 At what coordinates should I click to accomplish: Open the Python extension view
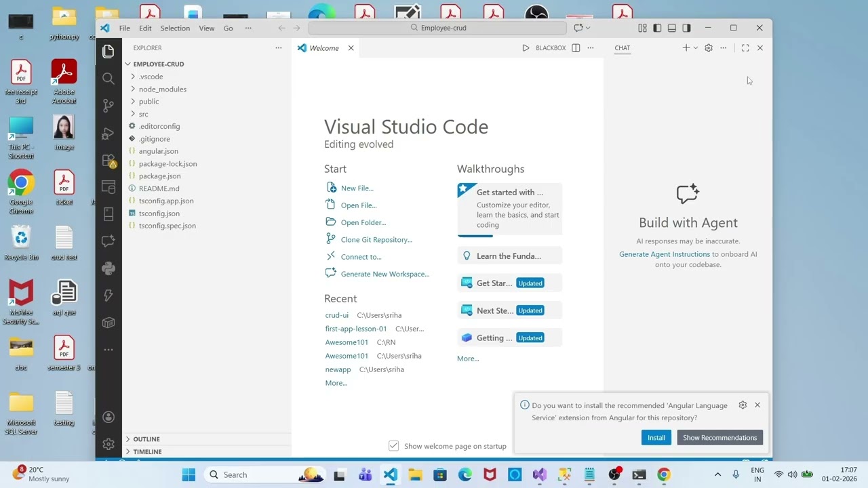(x=108, y=268)
